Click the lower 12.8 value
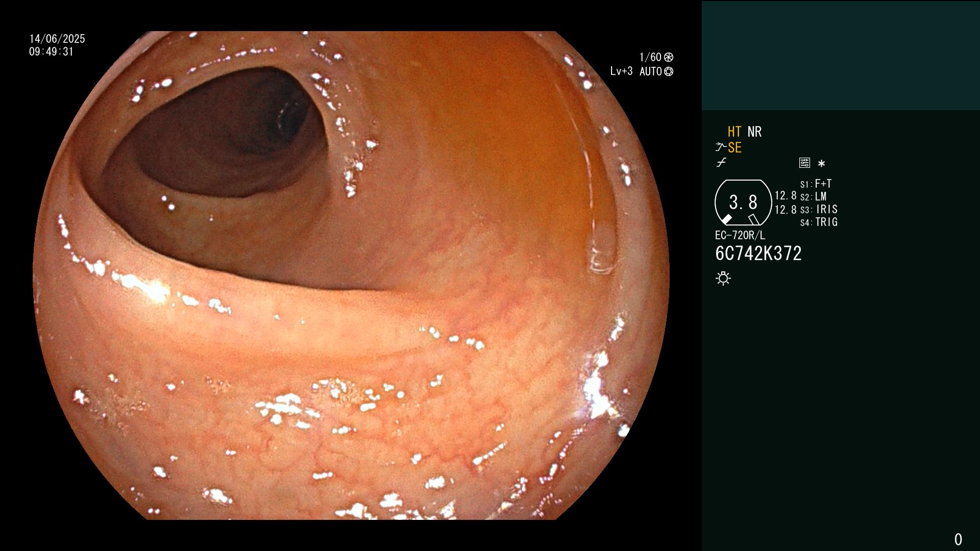 786,210
